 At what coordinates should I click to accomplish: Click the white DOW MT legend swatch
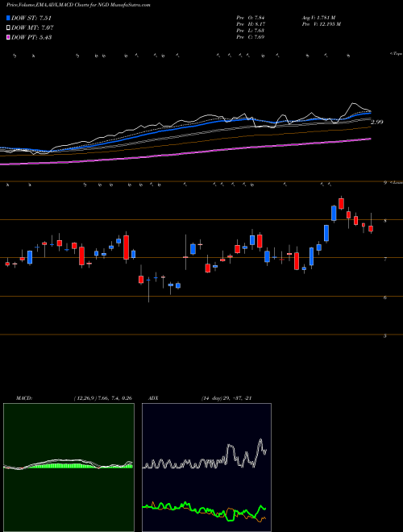[x=8, y=27]
